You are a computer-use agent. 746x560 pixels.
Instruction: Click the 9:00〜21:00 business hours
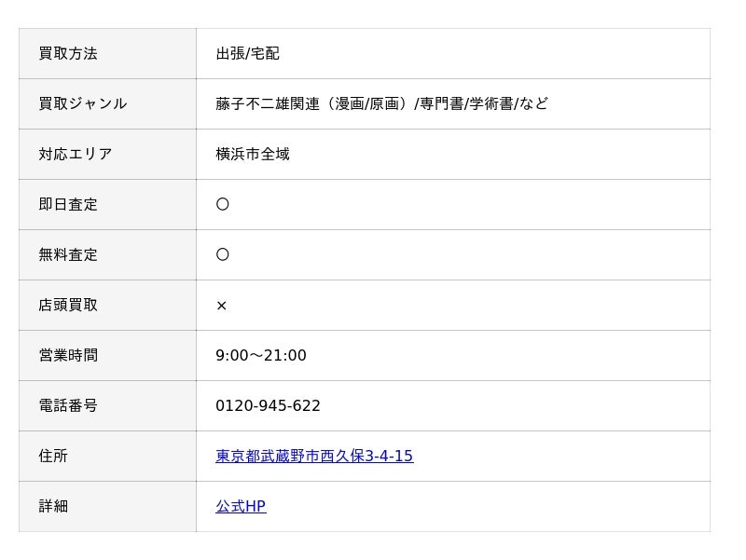pyautogui.click(x=261, y=356)
